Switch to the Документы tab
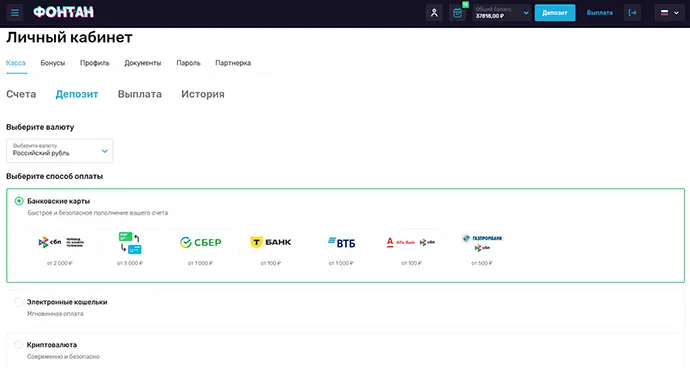The width and height of the screenshot is (690, 371). [x=143, y=63]
